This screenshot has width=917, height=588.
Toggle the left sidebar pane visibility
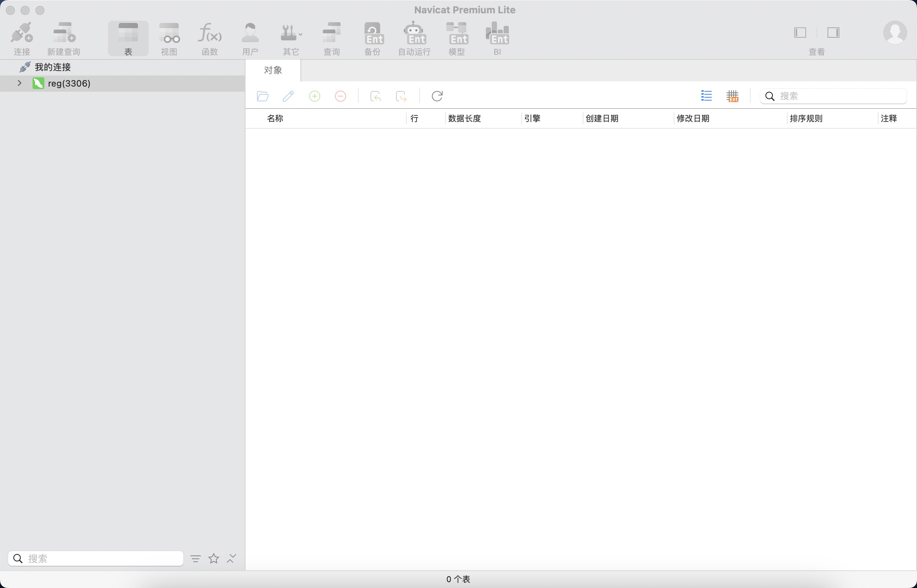[x=800, y=33]
